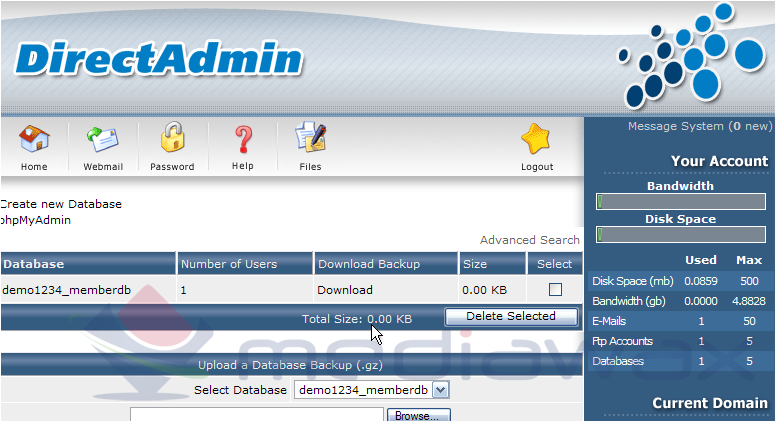
Task: Click the Current Domain heading
Action: point(710,403)
